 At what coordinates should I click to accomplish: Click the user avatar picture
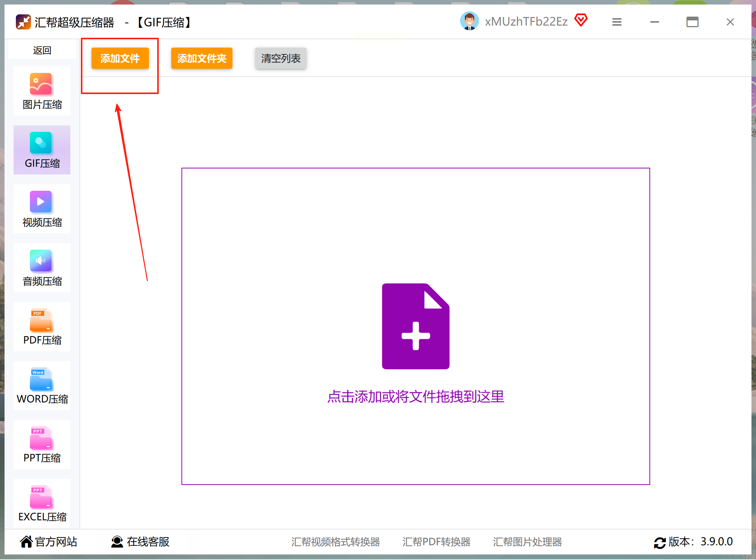point(469,21)
